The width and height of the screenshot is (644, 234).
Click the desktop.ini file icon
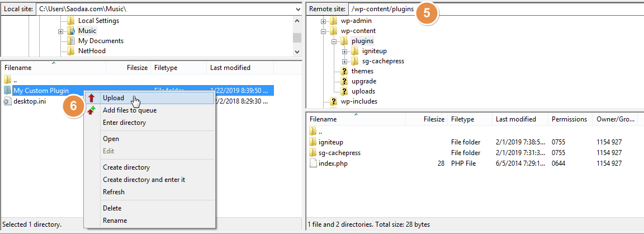7,101
